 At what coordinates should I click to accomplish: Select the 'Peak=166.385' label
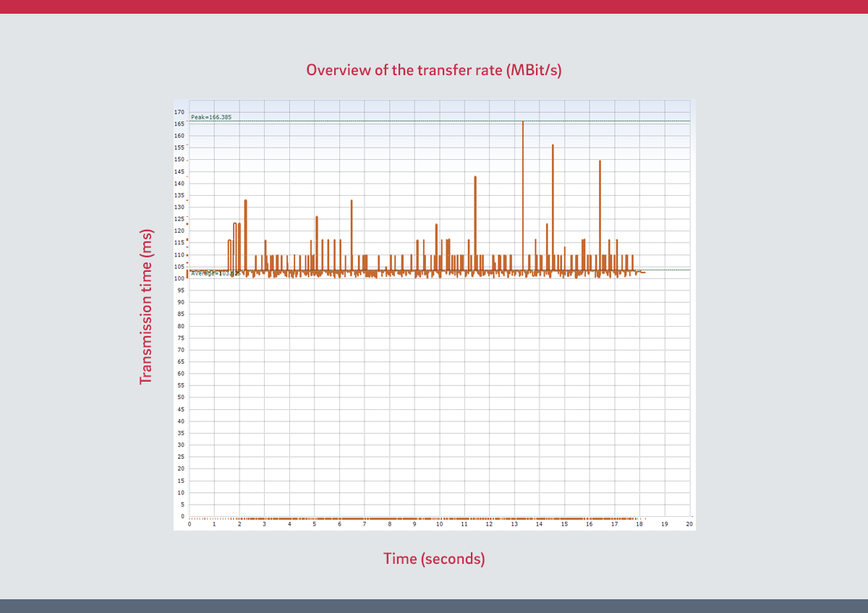(x=211, y=117)
